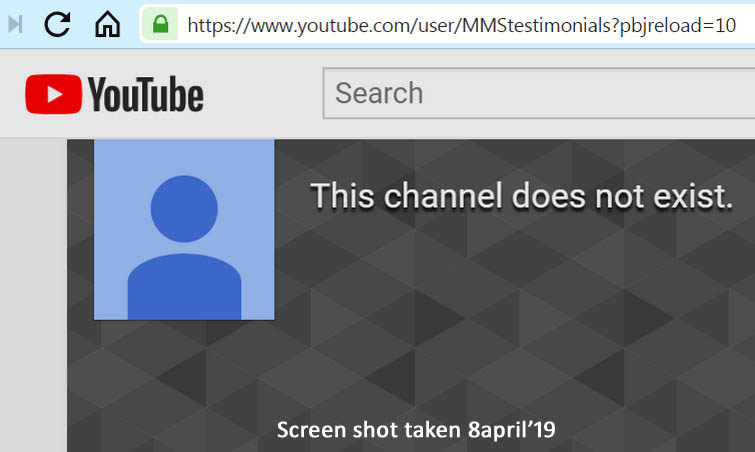
Task: Click the fast-forward skip icon in toolbar
Action: click(15, 24)
